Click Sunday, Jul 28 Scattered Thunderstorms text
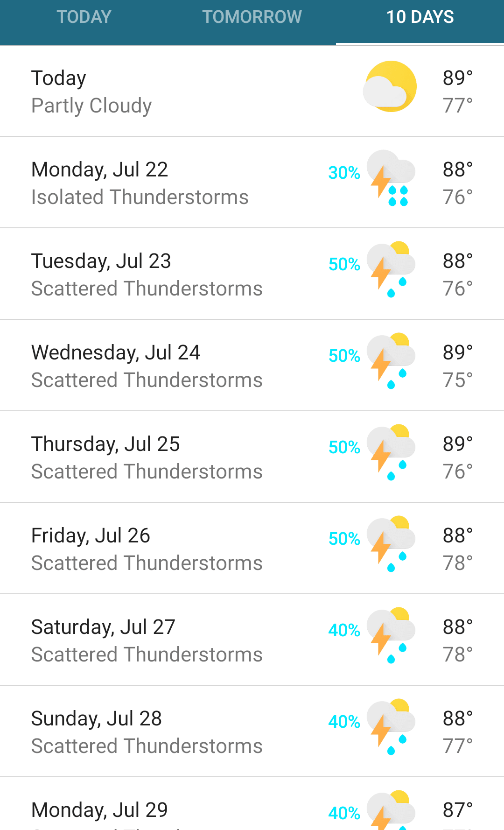 147,746
